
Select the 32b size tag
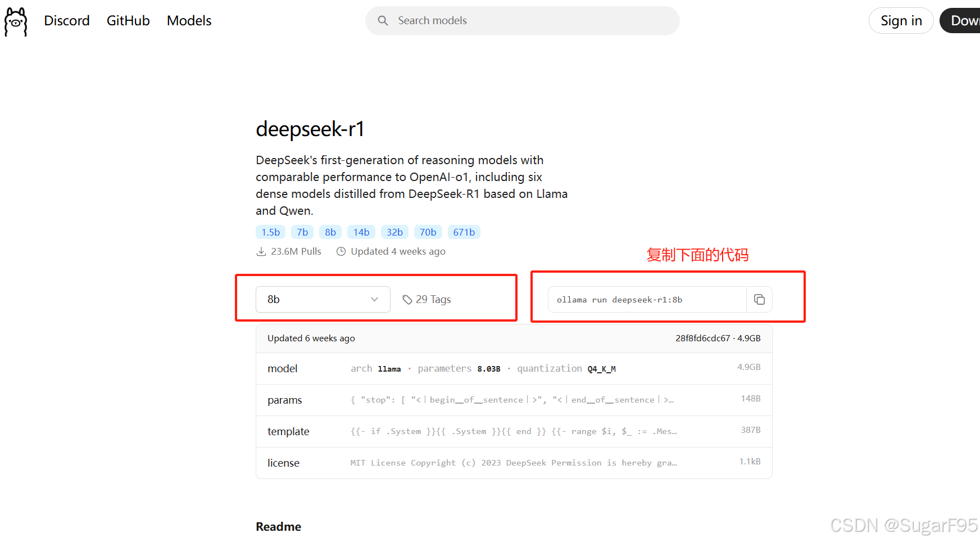coord(394,232)
